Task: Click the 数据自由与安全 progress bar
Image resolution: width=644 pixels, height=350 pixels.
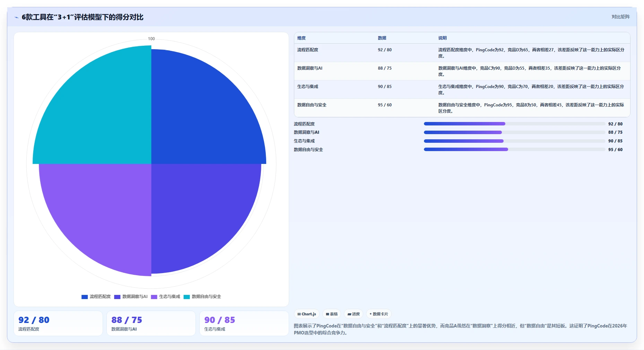Action: pyautogui.click(x=515, y=149)
